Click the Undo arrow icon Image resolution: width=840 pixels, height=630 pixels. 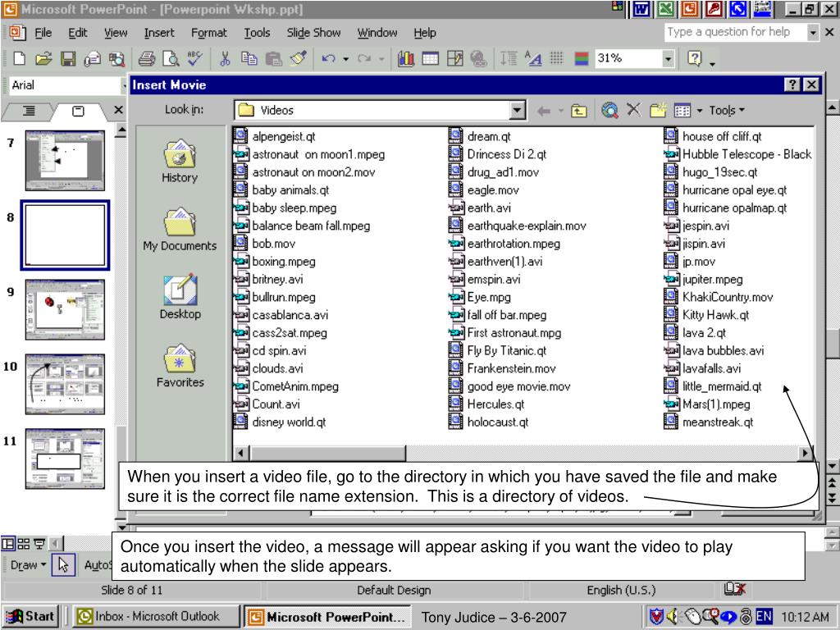point(328,58)
